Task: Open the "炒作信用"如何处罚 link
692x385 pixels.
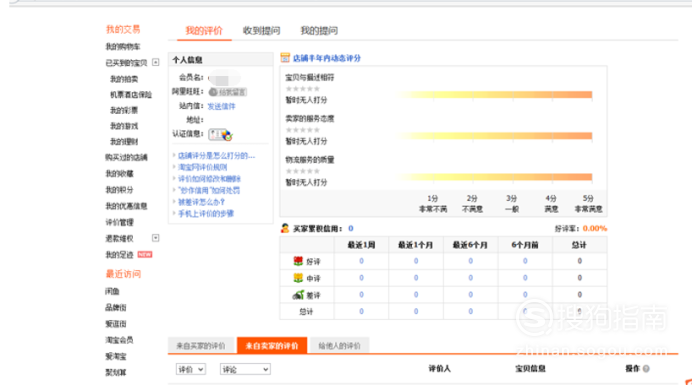Action: click(x=209, y=190)
